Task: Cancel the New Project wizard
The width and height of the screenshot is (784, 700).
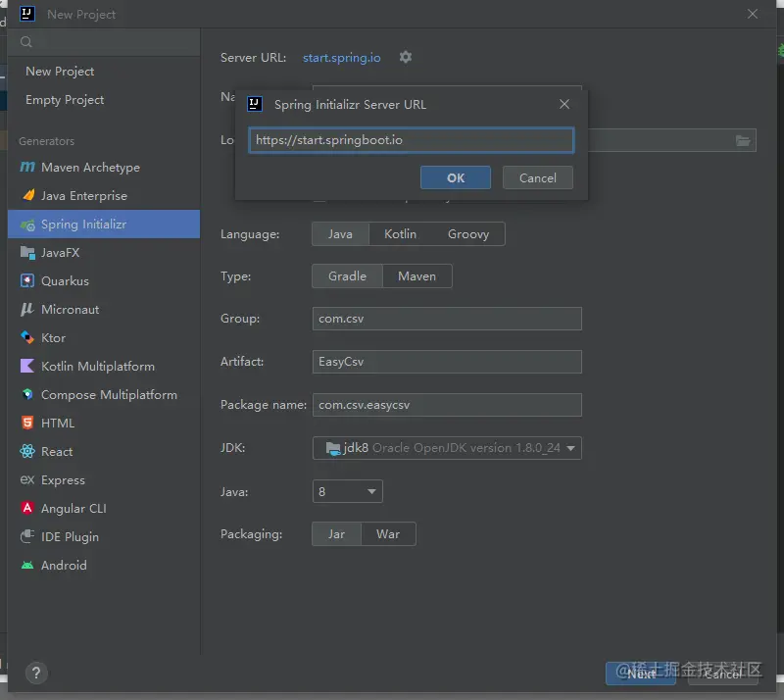Action: tap(723, 674)
